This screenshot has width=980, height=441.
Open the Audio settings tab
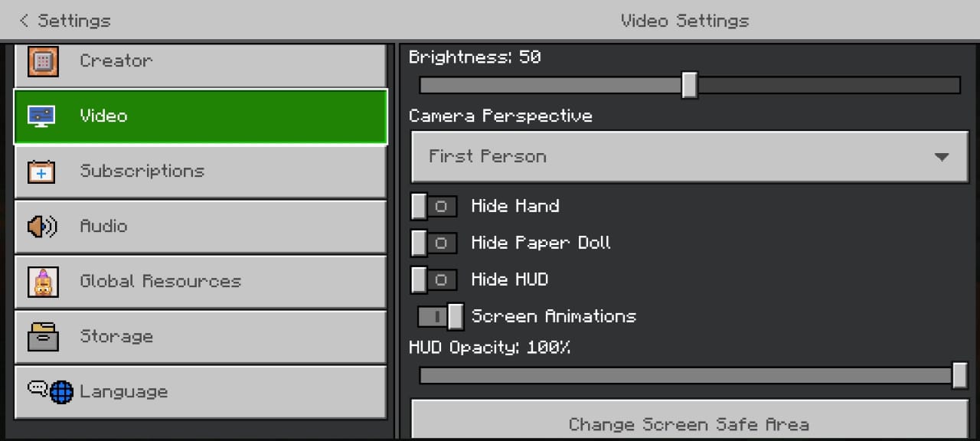pos(201,227)
